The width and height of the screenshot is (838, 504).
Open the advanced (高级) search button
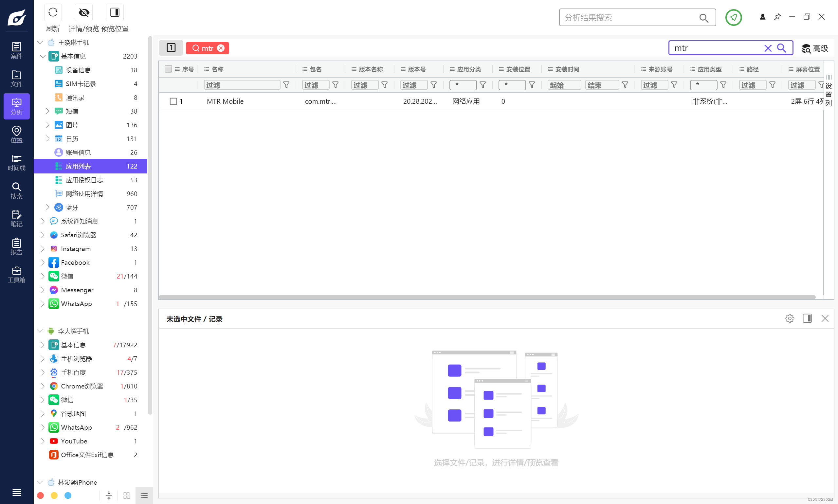point(815,48)
